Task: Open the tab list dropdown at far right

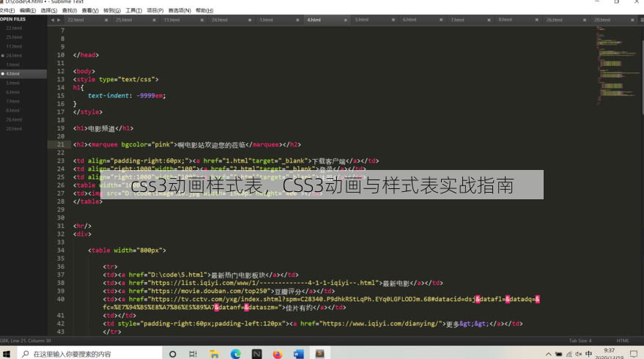Action: point(641,20)
